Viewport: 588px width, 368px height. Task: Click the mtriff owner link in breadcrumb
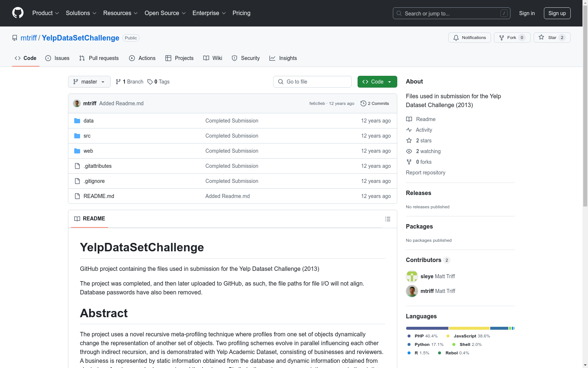[29, 38]
